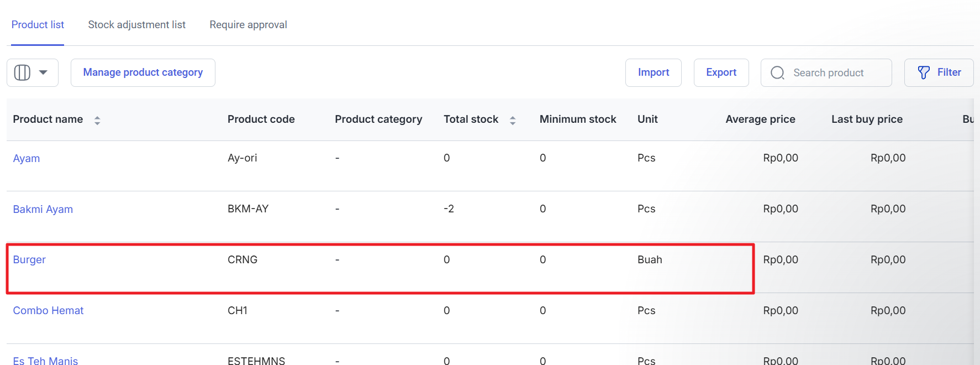This screenshot has width=980, height=365.
Task: Focus the Search product field
Action: (x=834, y=73)
